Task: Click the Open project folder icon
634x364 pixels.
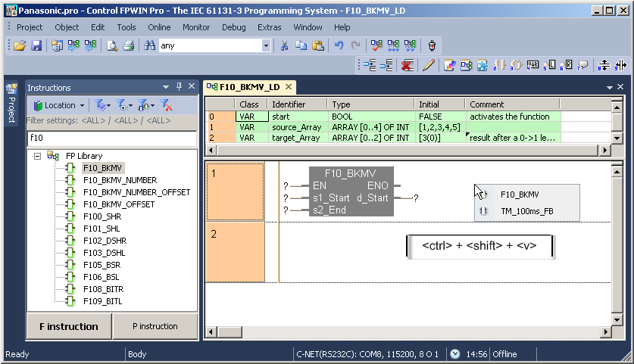Action: click(x=20, y=45)
